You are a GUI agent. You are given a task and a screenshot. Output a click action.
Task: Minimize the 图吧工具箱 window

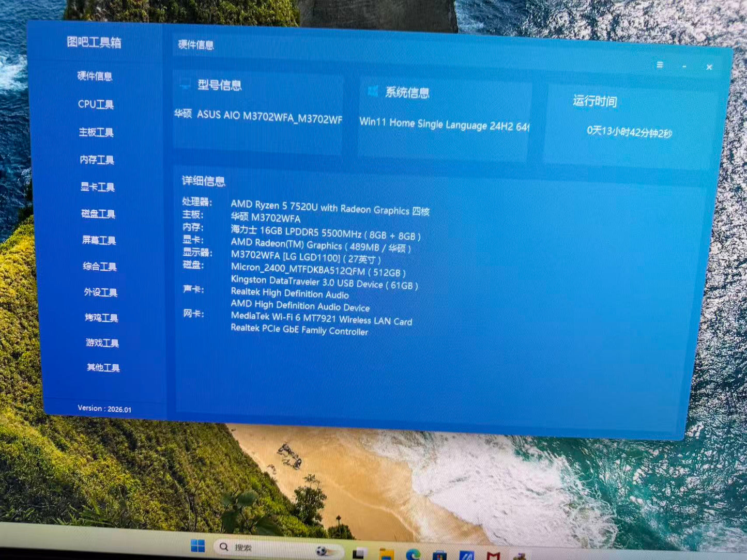684,66
